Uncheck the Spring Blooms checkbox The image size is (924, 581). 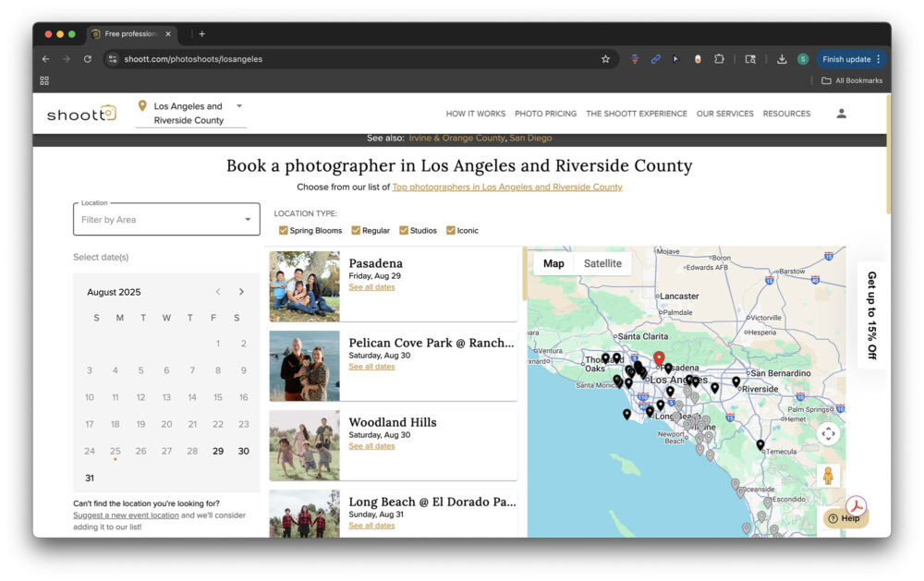(x=284, y=231)
